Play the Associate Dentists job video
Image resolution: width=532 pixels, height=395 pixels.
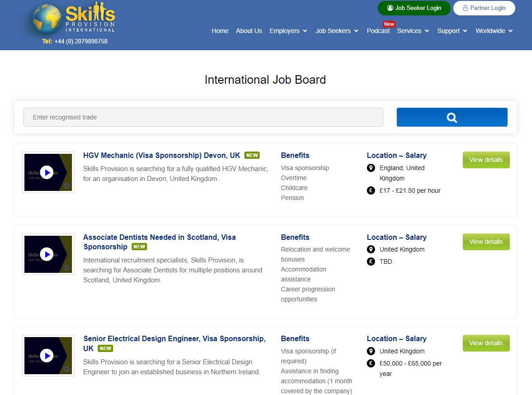(47, 254)
